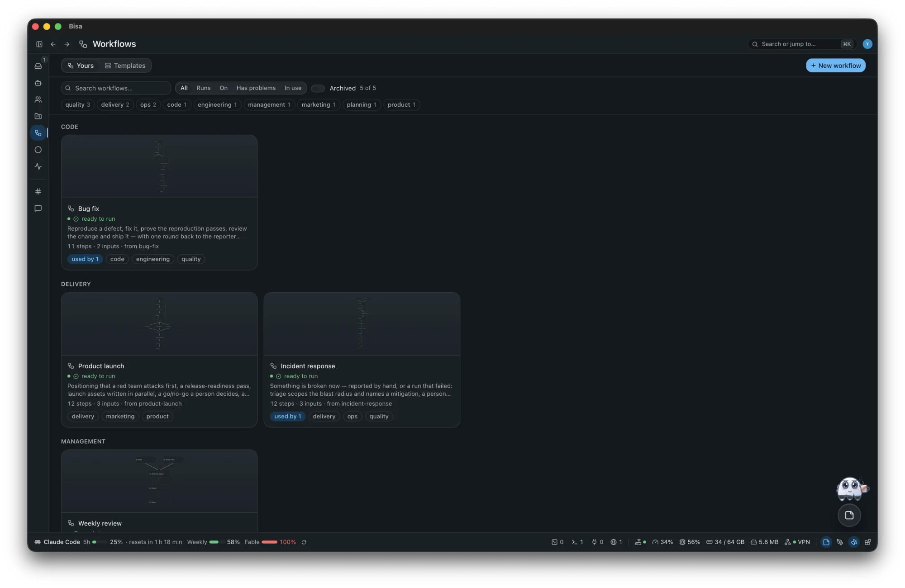This screenshot has height=588, width=905.
Task: Go back with the left arrow
Action: [53, 44]
